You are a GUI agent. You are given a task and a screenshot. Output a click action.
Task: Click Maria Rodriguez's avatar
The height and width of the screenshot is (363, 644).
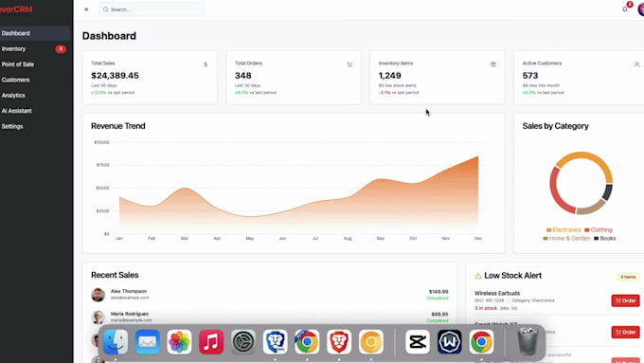point(98,317)
